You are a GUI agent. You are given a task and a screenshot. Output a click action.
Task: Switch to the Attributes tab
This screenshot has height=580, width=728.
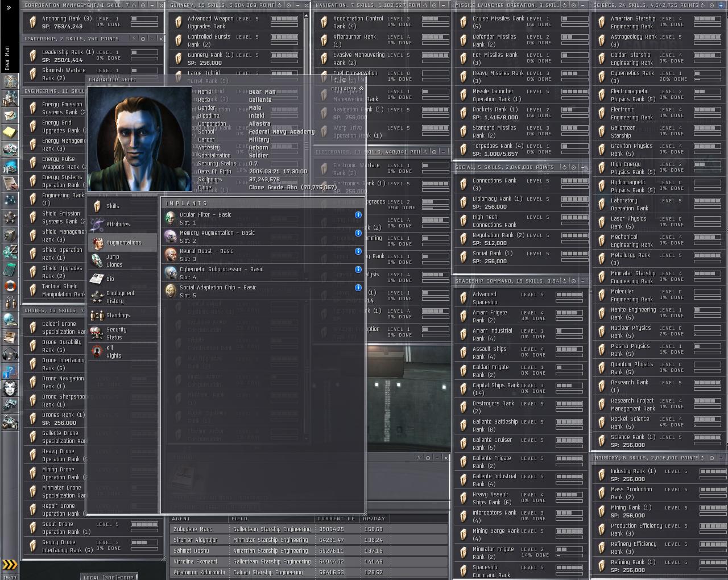tap(118, 225)
